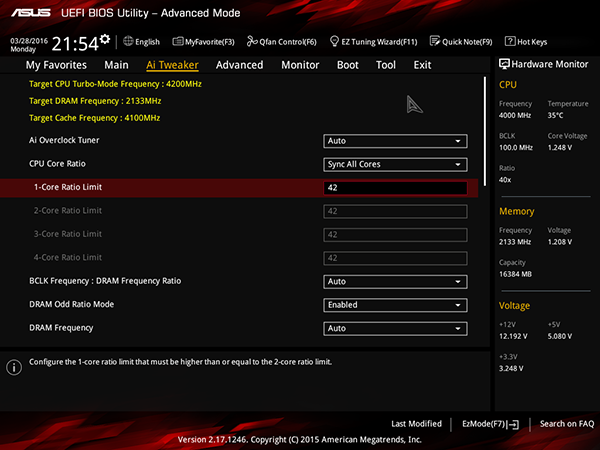This screenshot has height=450, width=600.
Task: Click the Hardware Monitor screen icon
Action: click(x=504, y=64)
